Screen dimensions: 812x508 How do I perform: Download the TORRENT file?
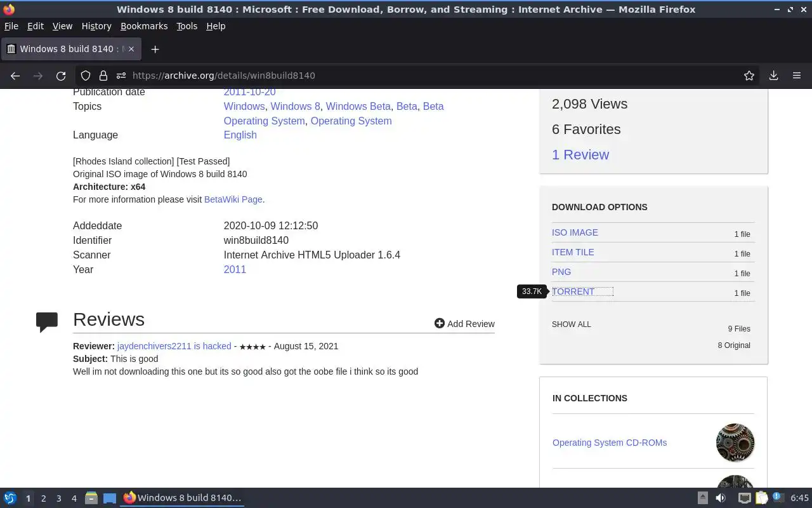coord(573,291)
